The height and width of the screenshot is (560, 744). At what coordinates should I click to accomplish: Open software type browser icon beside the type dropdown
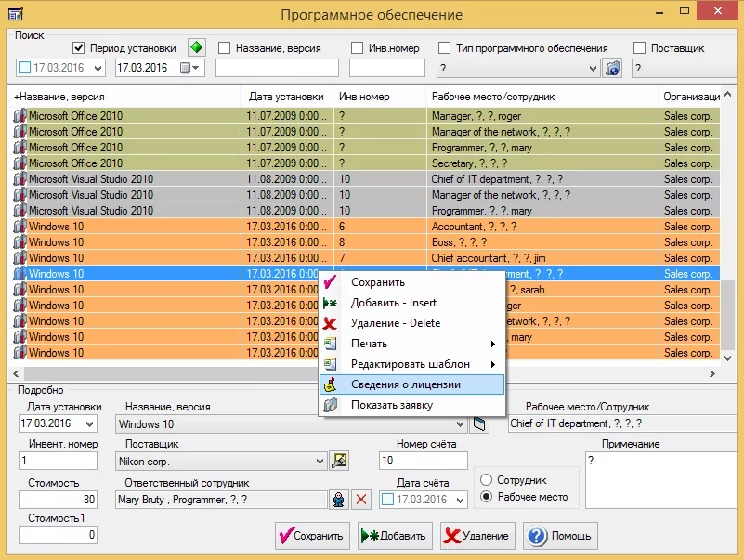click(x=612, y=68)
